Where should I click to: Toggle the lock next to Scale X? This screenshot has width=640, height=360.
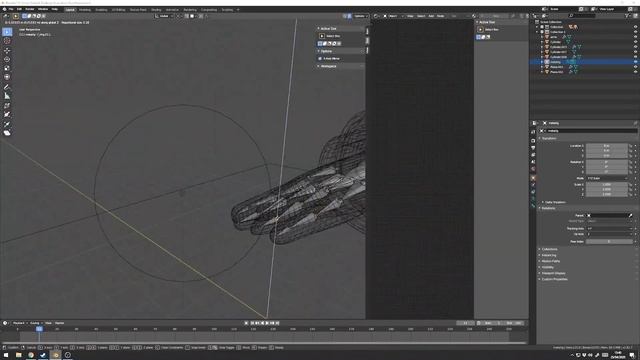pyautogui.click(x=631, y=184)
